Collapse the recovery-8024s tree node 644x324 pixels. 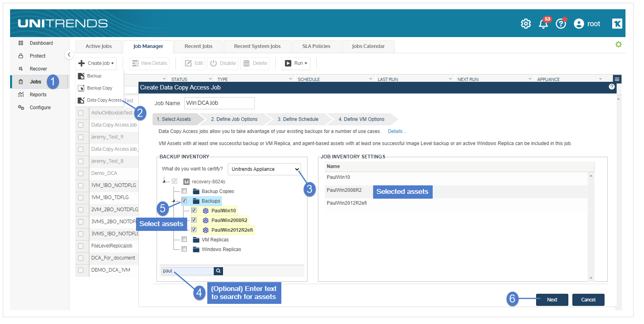point(165,181)
